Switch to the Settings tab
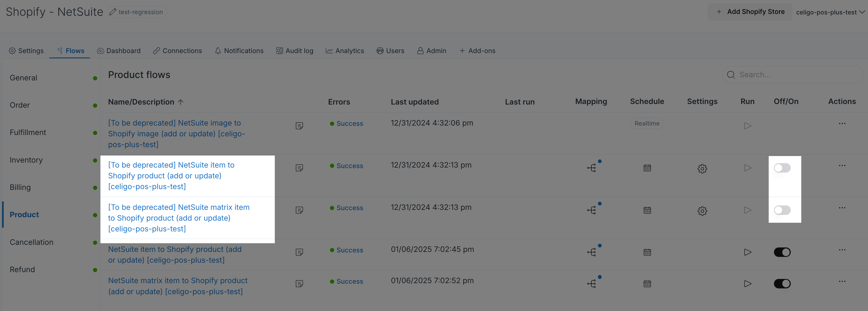868x311 pixels. tap(26, 50)
